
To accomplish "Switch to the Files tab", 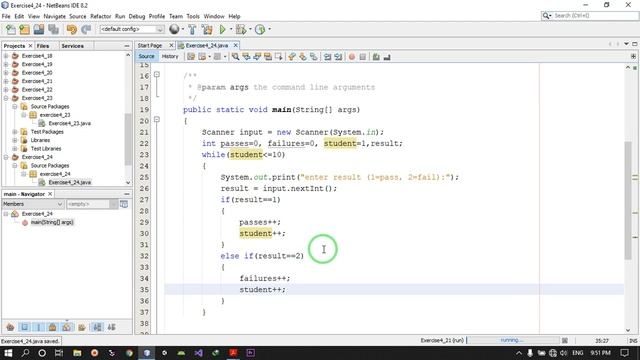I will (x=43, y=46).
